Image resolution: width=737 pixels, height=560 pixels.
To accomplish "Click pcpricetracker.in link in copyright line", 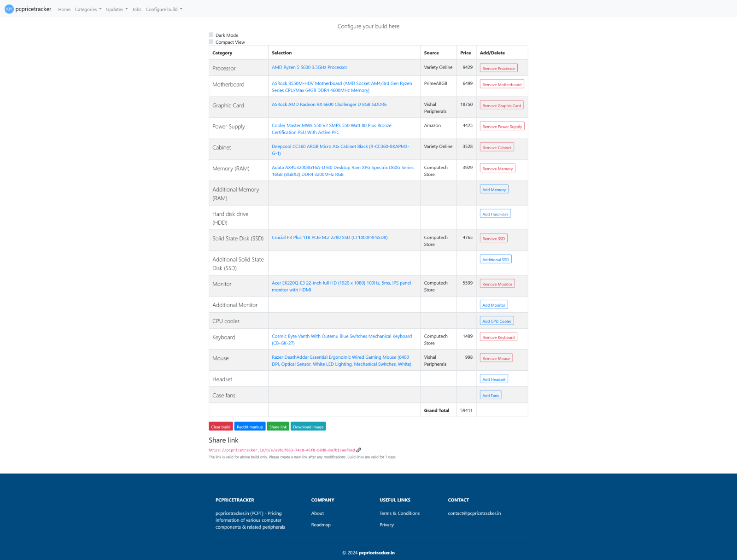I will click(x=376, y=553).
